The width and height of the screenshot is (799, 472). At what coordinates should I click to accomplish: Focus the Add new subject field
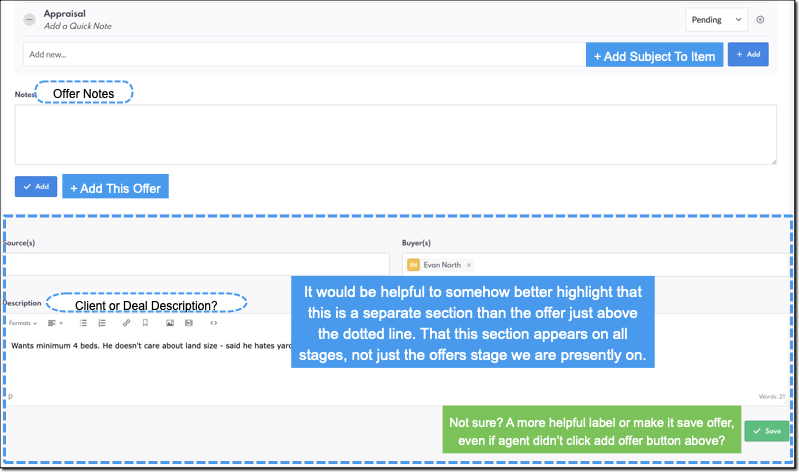[x=304, y=55]
